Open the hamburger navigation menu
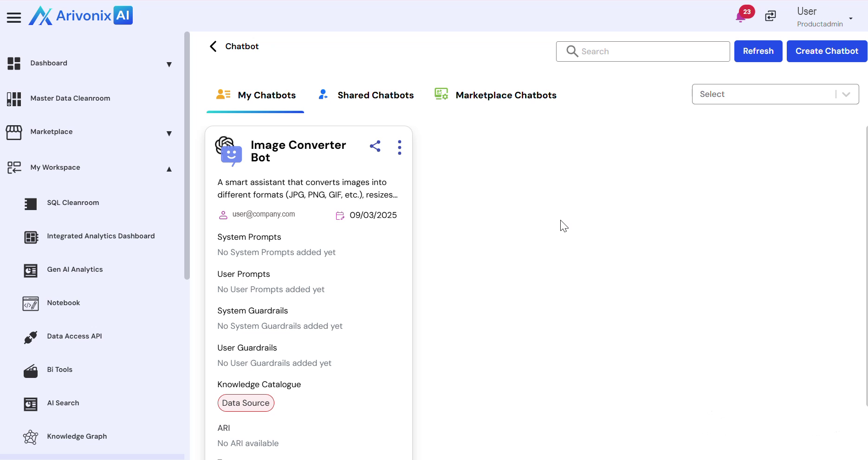This screenshot has width=868, height=460. 14,18
